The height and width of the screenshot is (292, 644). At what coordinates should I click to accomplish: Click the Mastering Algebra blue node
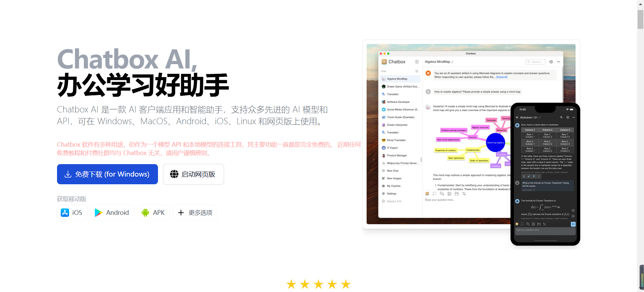495,142
